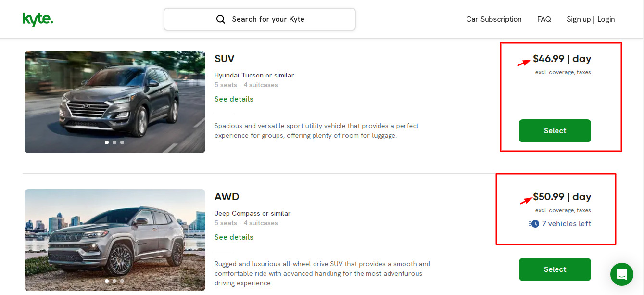Click the first carousel dot on the AWD card
Screen dimensions: 644x295
[x=107, y=281]
